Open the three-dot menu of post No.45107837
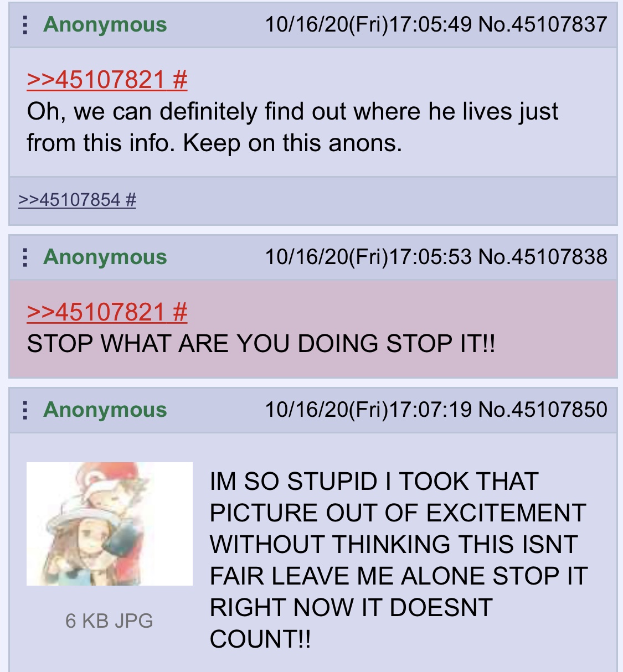The height and width of the screenshot is (672, 623). [24, 25]
